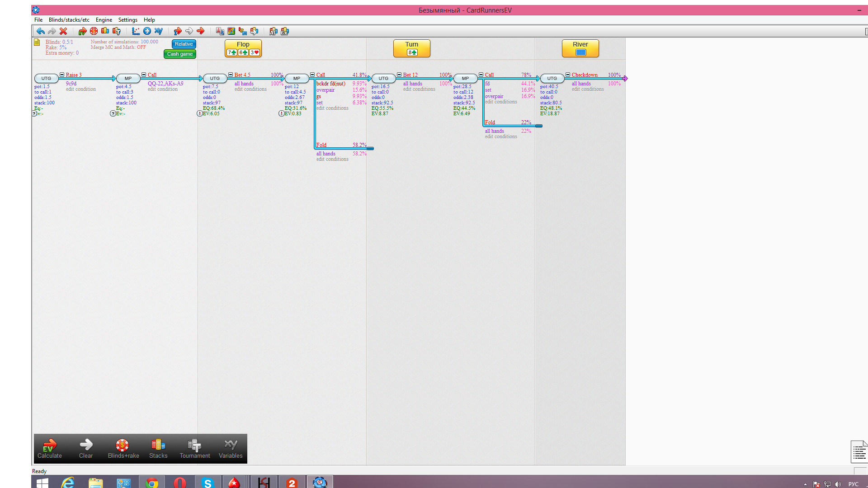Open the colored hand matrix grid icon
Screen dimensions: 868x488
pos(231,31)
